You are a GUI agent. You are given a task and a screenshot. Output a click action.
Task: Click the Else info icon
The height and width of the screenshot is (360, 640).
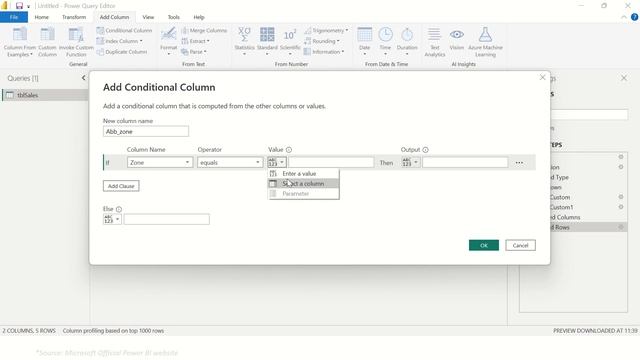[119, 209]
